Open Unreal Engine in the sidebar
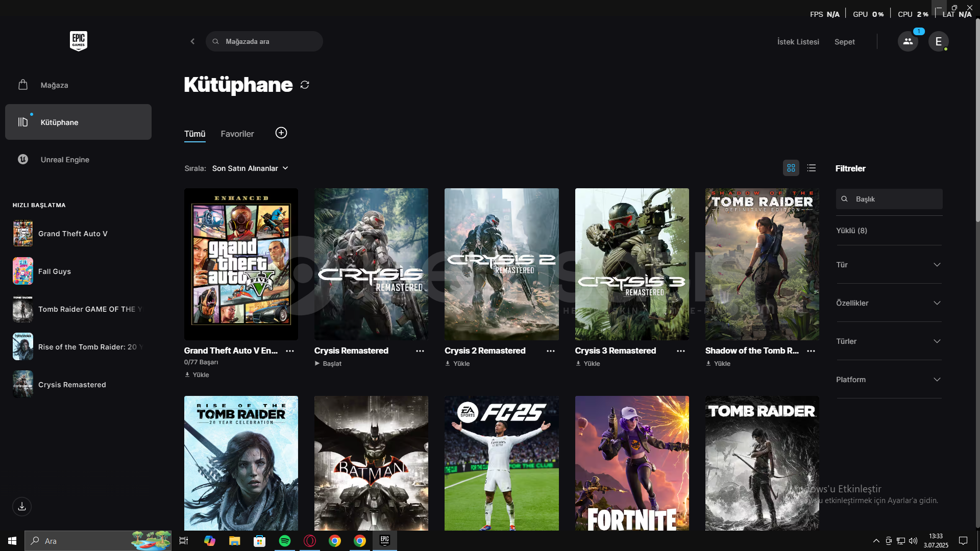This screenshot has width=980, height=551. pos(78,160)
